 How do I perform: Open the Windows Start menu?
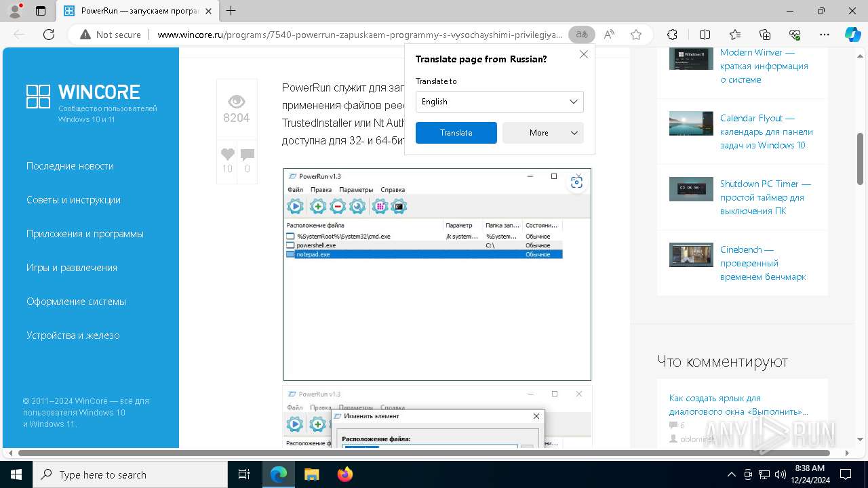tap(16, 474)
